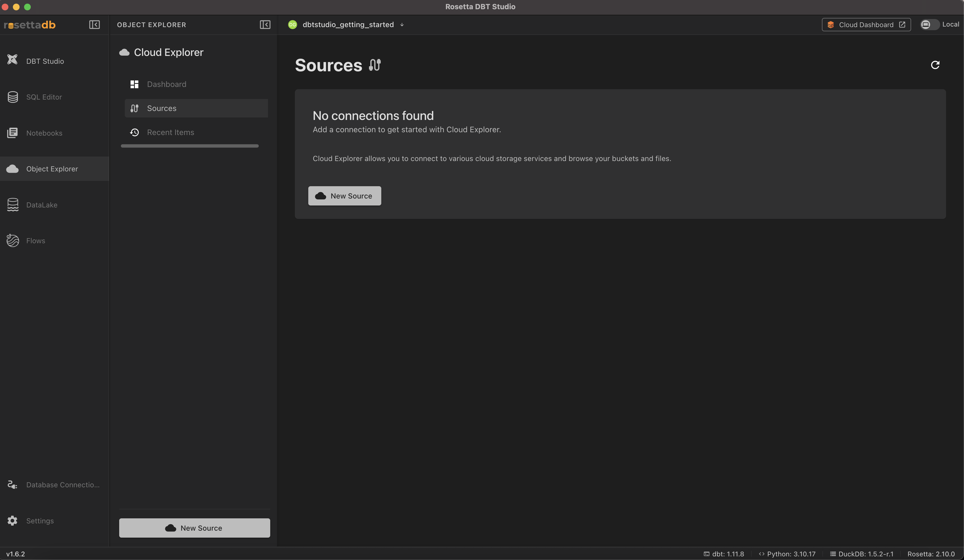Toggle the Local mode switch
This screenshot has height=560, width=964.
[930, 25]
